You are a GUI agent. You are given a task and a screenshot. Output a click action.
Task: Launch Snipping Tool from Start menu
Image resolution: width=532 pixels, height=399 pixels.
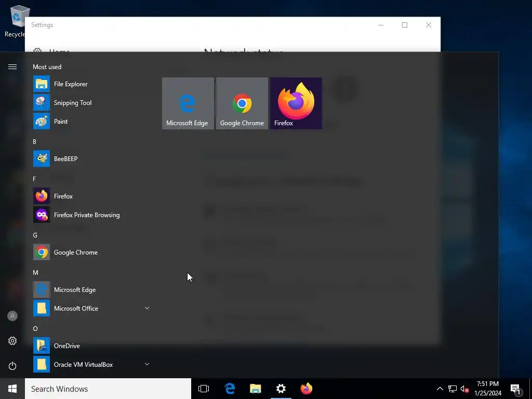(91, 102)
